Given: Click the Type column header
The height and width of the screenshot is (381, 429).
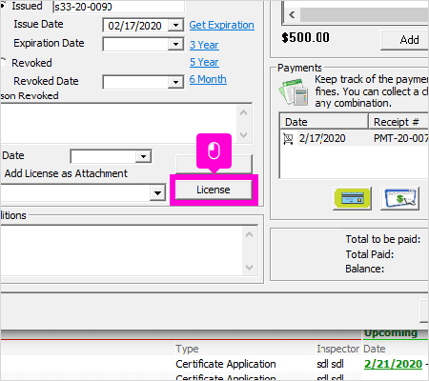Looking at the screenshot, I should point(187,349).
